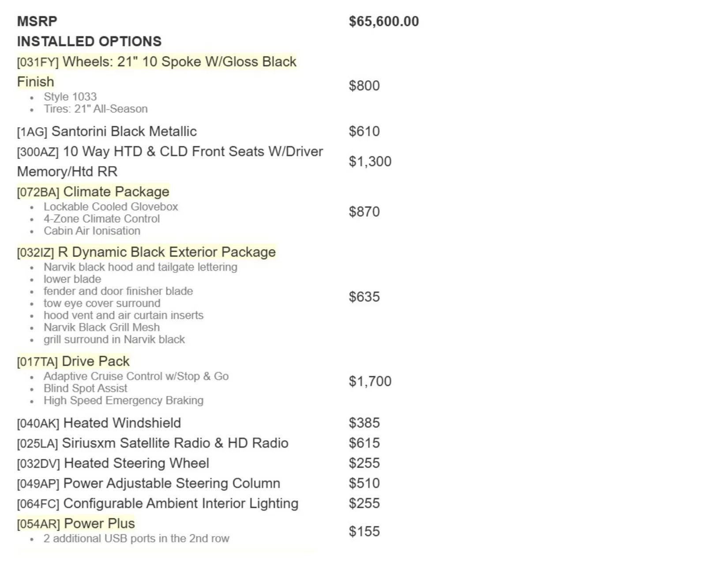Click the INSTALLED OPTIONS heading
This screenshot has width=728, height=563.
(x=89, y=42)
